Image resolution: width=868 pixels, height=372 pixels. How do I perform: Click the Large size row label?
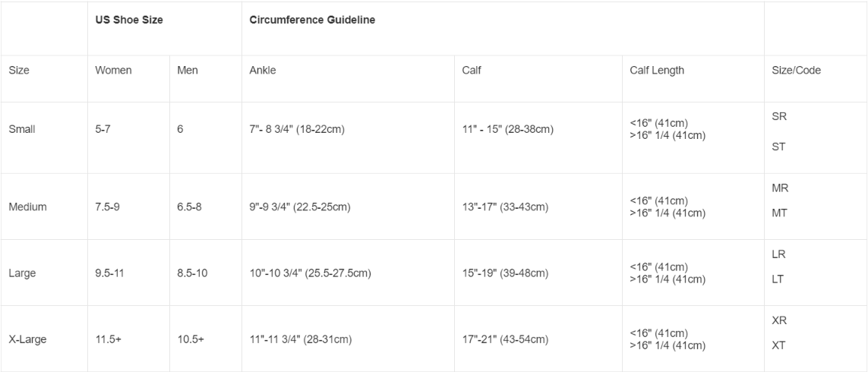point(21,273)
